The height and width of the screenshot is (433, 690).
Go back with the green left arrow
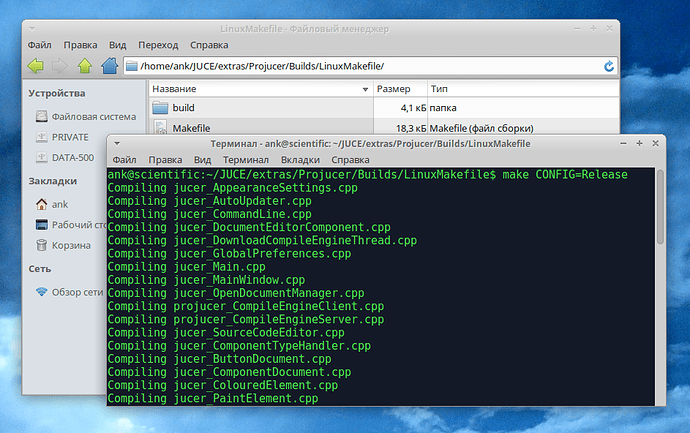pos(36,66)
